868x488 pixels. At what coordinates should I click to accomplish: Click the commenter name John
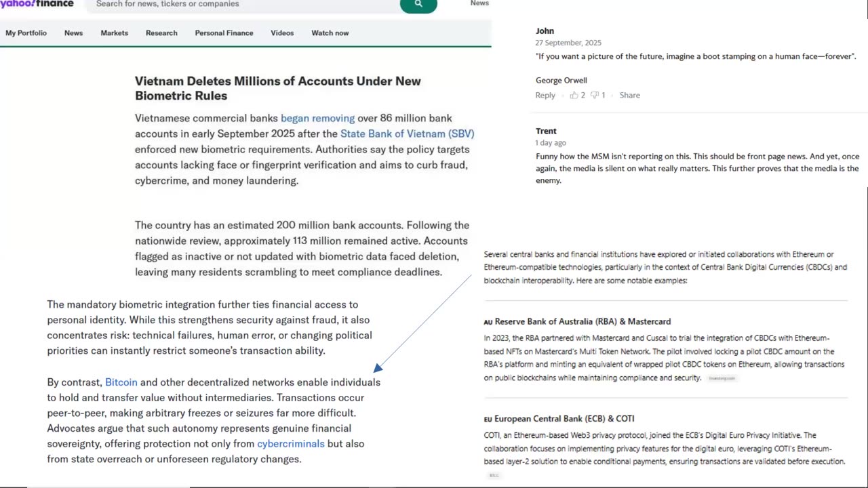tap(545, 31)
